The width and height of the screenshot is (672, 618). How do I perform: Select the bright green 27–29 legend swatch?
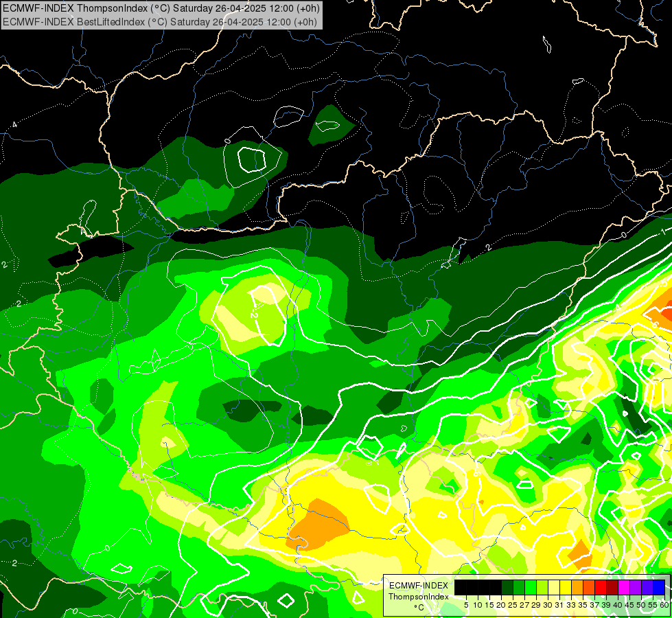531,587
